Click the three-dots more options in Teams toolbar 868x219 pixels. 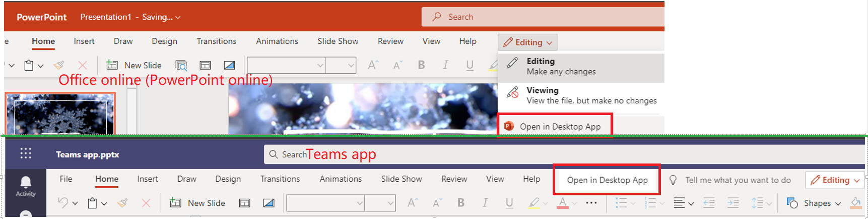tap(591, 203)
